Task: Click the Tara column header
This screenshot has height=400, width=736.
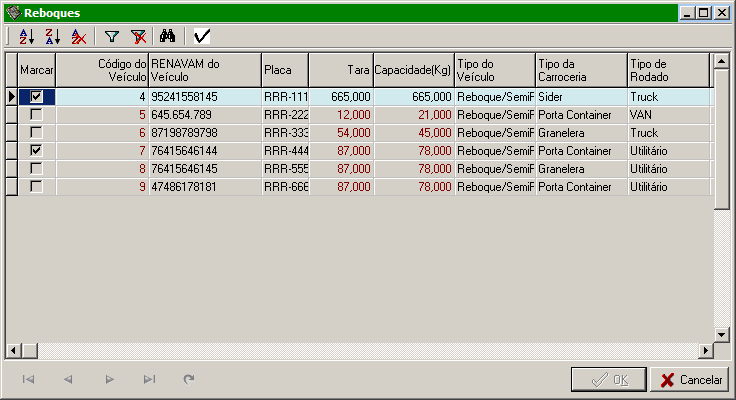Action: click(340, 70)
